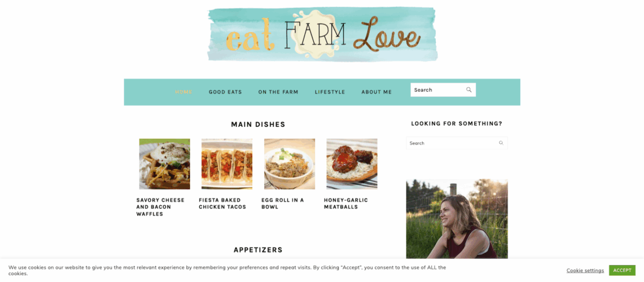Open the Good Eats menu
This screenshot has height=282, width=644.
click(x=225, y=92)
